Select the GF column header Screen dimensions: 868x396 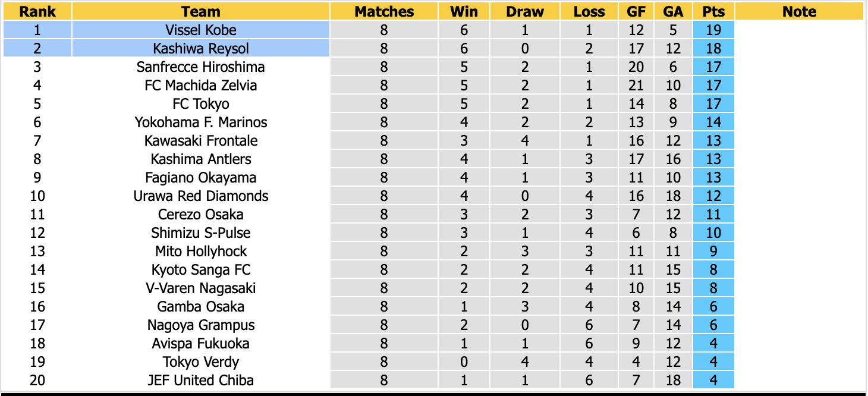pyautogui.click(x=636, y=11)
